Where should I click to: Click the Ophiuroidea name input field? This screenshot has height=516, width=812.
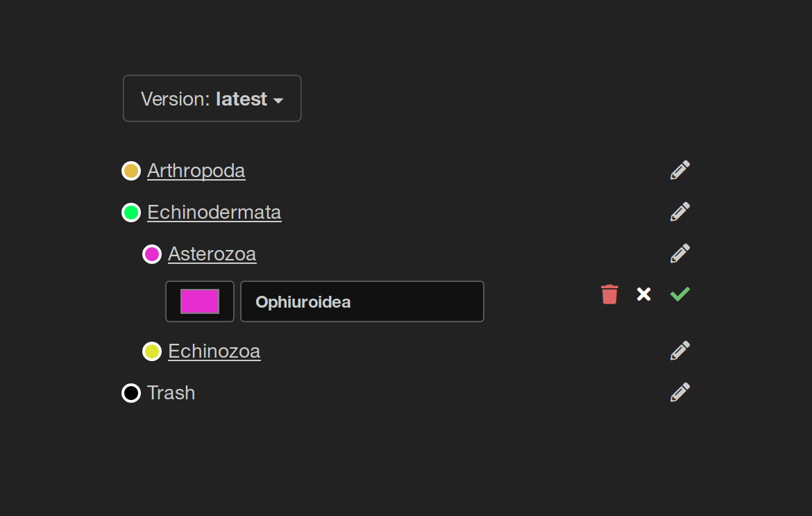(x=362, y=301)
